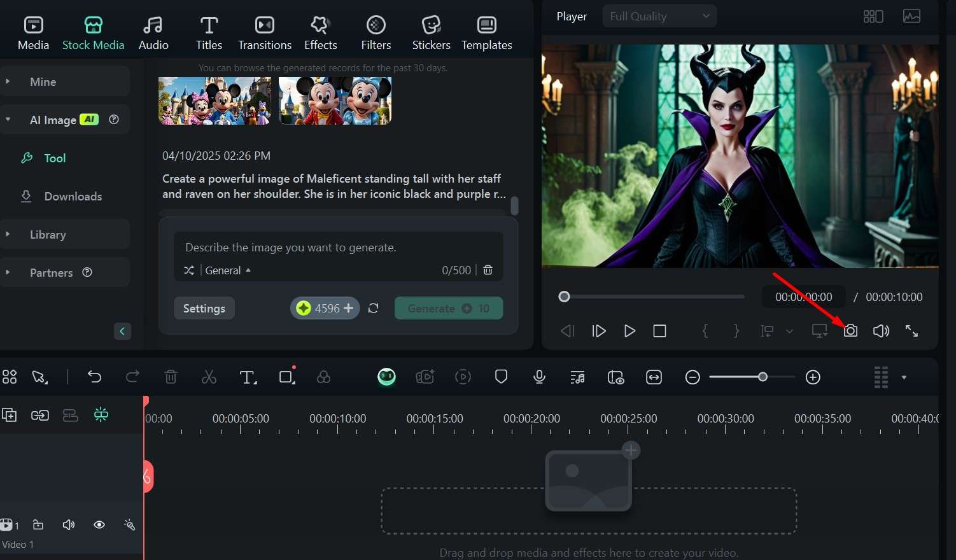
Task: Redo last action
Action: tap(132, 377)
